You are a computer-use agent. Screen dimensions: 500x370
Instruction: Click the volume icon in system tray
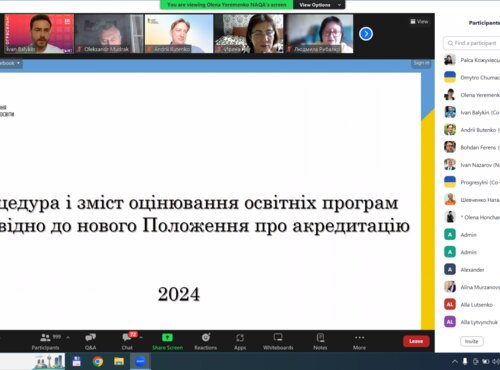(496, 361)
